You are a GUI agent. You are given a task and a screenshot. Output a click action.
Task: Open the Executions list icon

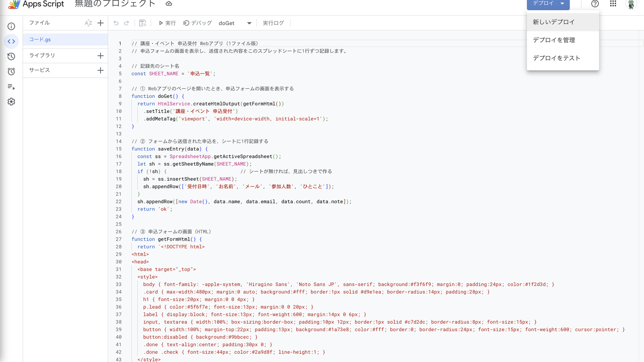[x=11, y=87]
